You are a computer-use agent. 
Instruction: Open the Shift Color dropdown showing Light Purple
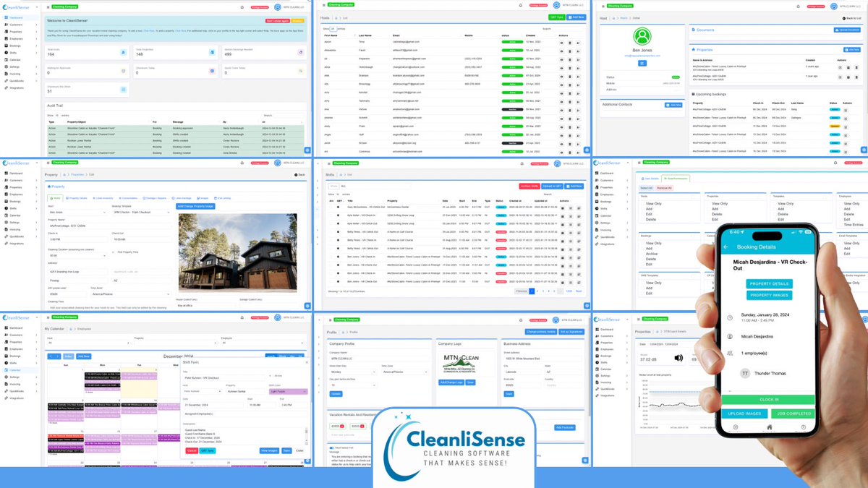(x=288, y=391)
